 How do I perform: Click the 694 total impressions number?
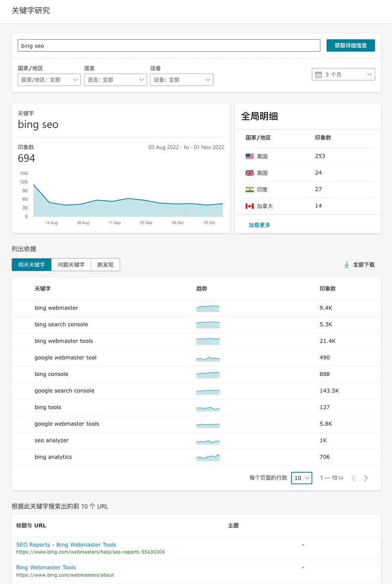(26, 158)
